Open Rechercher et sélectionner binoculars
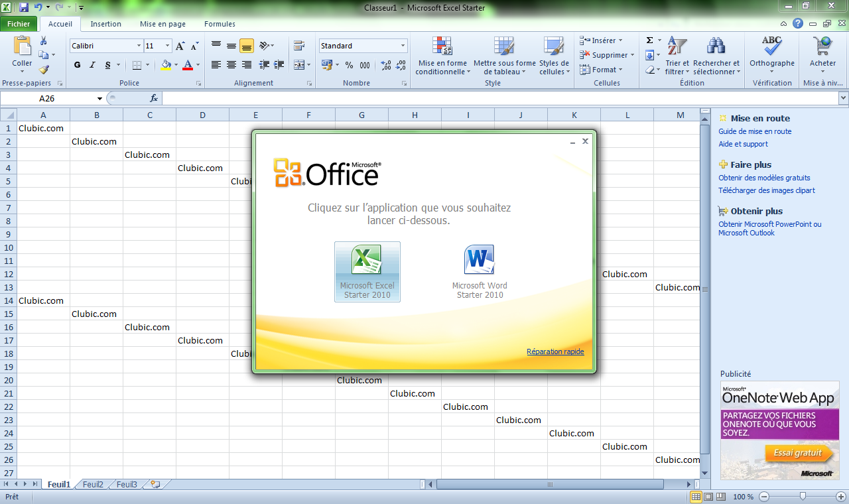The height and width of the screenshot is (504, 849). point(716,56)
